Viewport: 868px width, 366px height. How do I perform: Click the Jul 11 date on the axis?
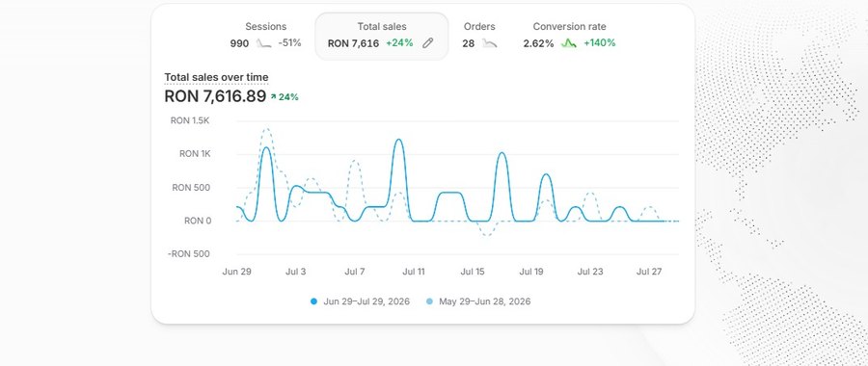(x=414, y=272)
